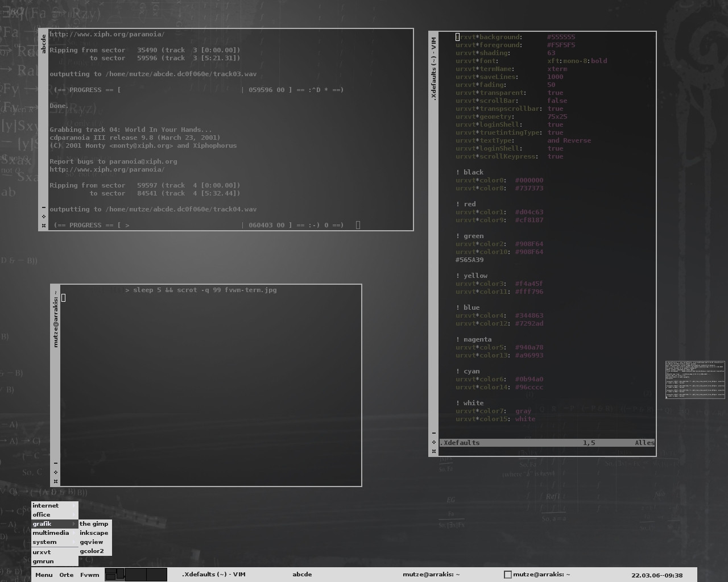728x582 pixels.
Task: Click the Orte button on taskbar
Action: coord(67,575)
